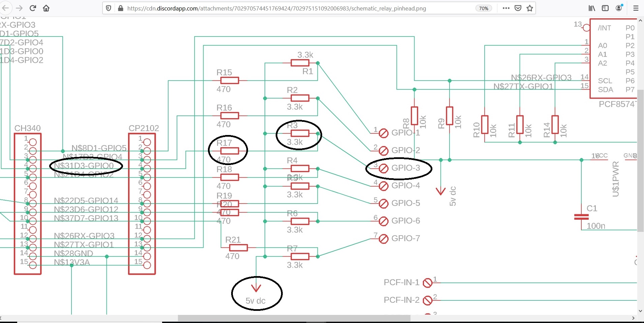Click the R1 resistor symbol

300,63
